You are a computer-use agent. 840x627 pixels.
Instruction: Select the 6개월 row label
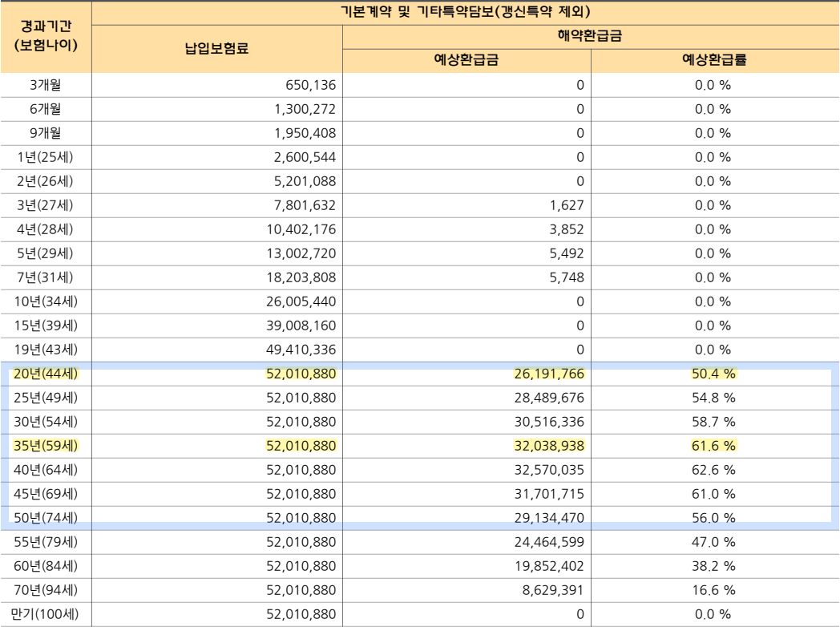46,109
